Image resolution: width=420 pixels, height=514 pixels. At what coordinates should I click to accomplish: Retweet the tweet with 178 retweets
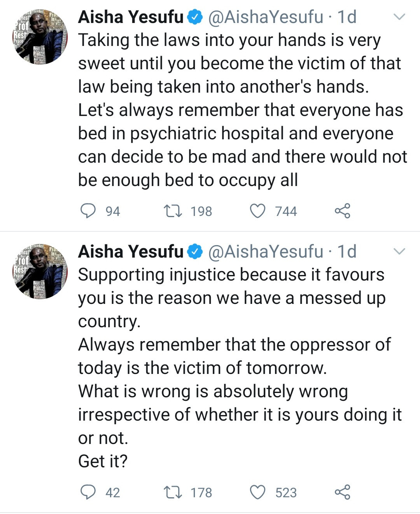click(173, 492)
